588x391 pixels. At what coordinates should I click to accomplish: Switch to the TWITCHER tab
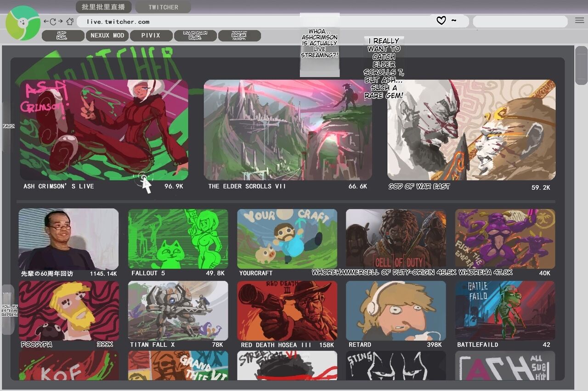(x=163, y=7)
